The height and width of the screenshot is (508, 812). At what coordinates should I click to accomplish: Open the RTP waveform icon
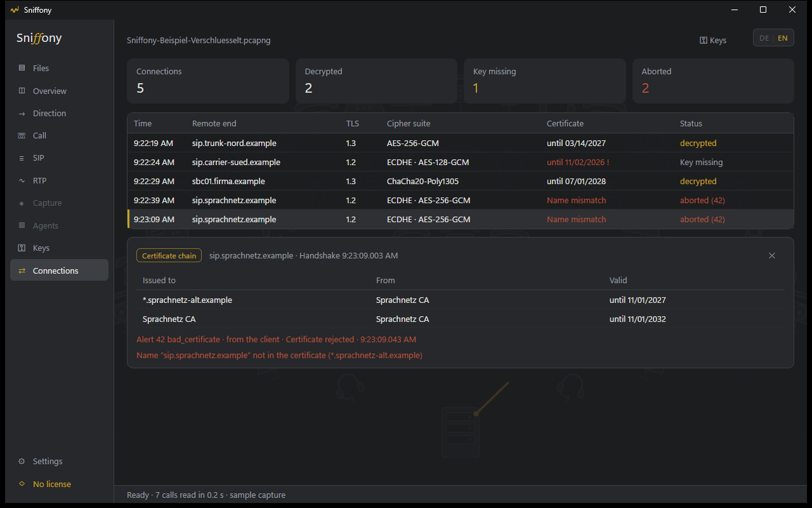click(22, 180)
